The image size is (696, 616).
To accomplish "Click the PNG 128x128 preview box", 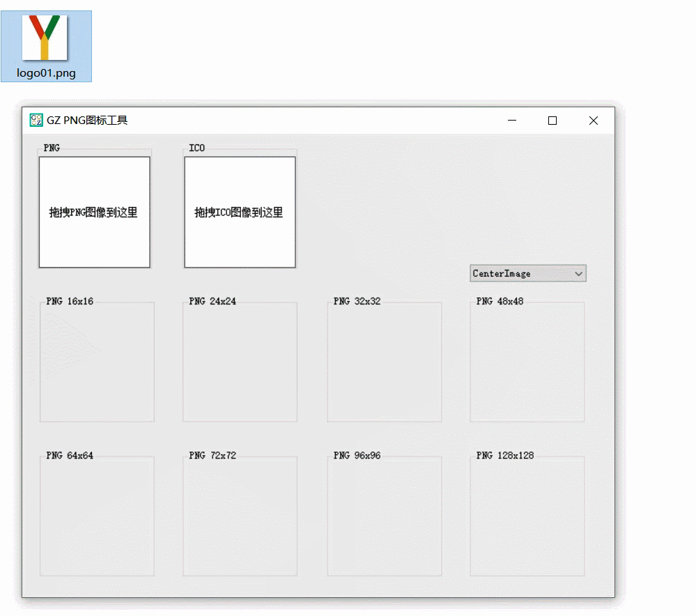I will [527, 516].
